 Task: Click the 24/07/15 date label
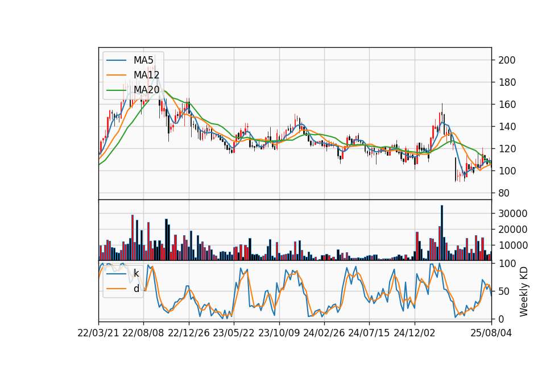click(x=369, y=333)
